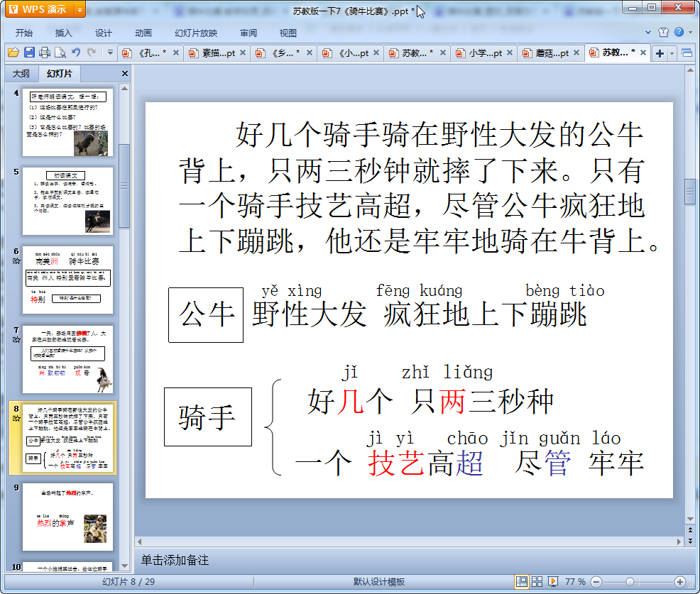This screenshot has width=700, height=594.
Task: Expand the WPS 演示 dropdown arrow
Action: pos(80,9)
